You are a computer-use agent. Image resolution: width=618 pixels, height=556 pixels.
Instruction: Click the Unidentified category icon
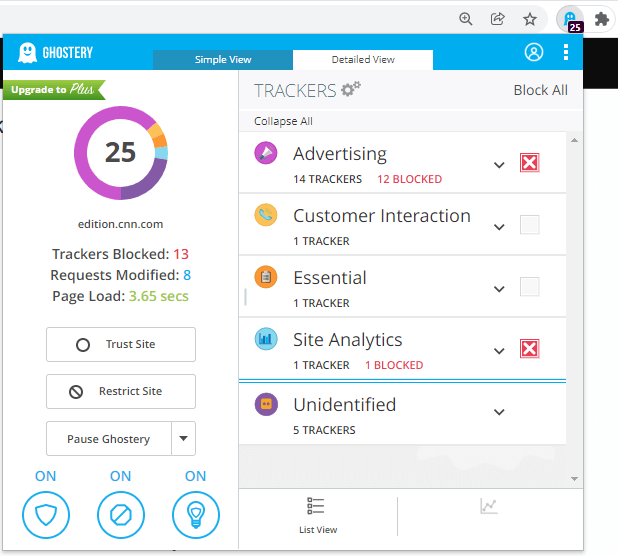tap(266, 404)
